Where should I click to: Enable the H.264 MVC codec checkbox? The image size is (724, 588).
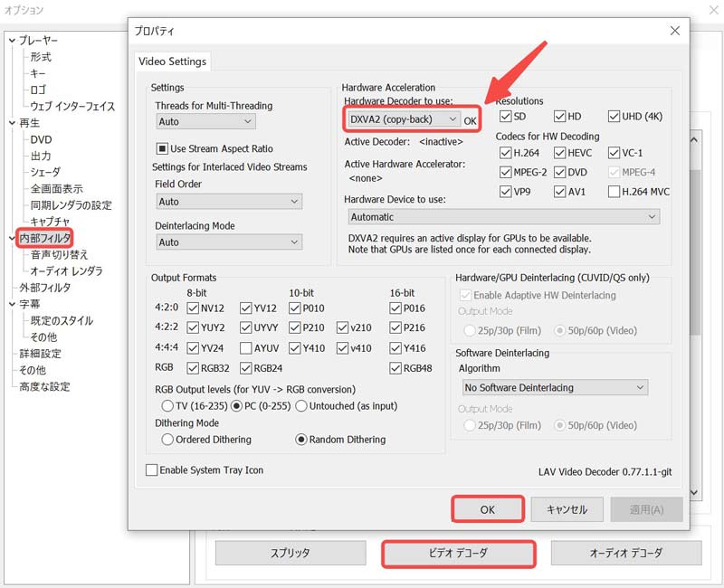coord(615,192)
